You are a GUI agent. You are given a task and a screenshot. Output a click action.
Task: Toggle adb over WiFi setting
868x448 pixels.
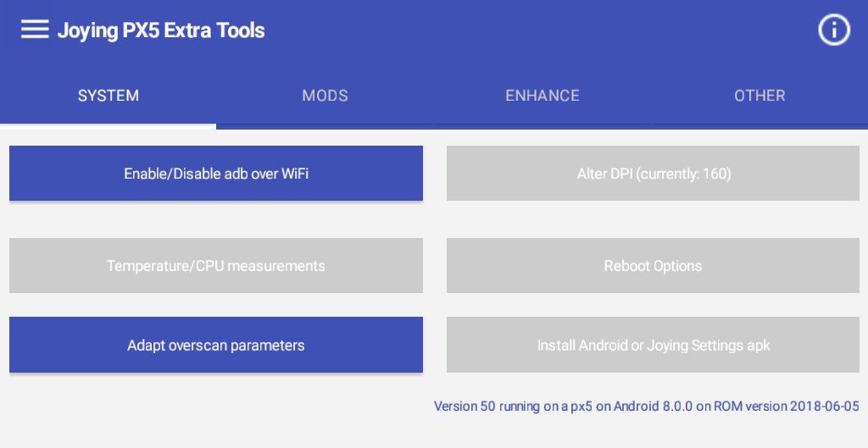tap(216, 173)
